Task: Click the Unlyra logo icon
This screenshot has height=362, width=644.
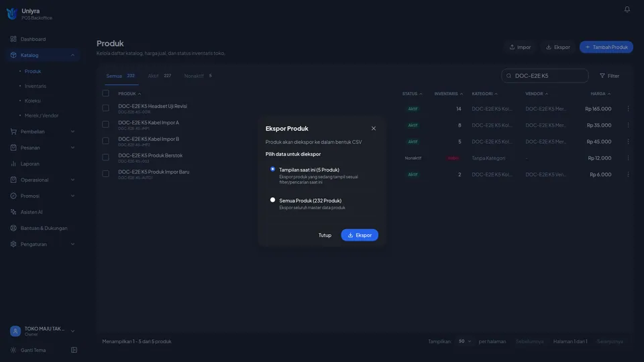Action: tap(12, 13)
